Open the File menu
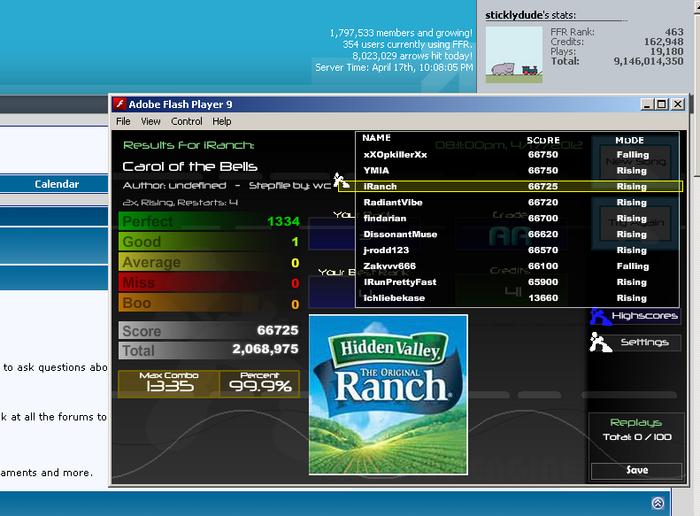 click(123, 121)
